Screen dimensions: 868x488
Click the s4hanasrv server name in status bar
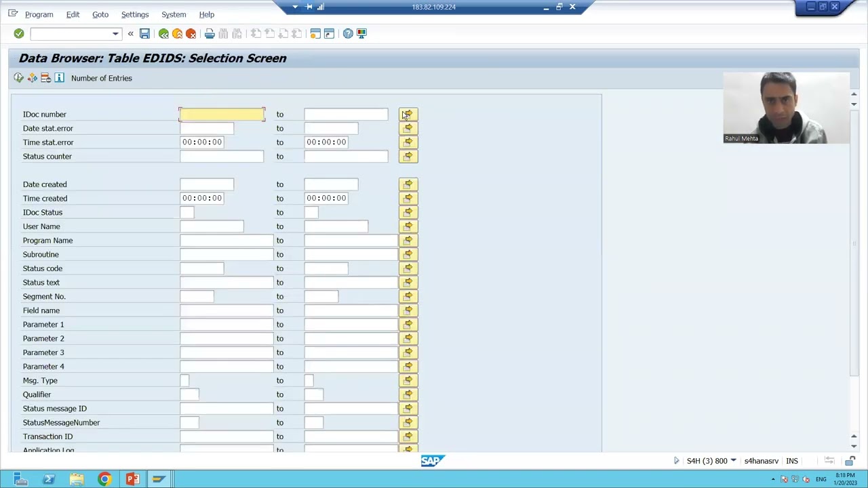pos(762,461)
